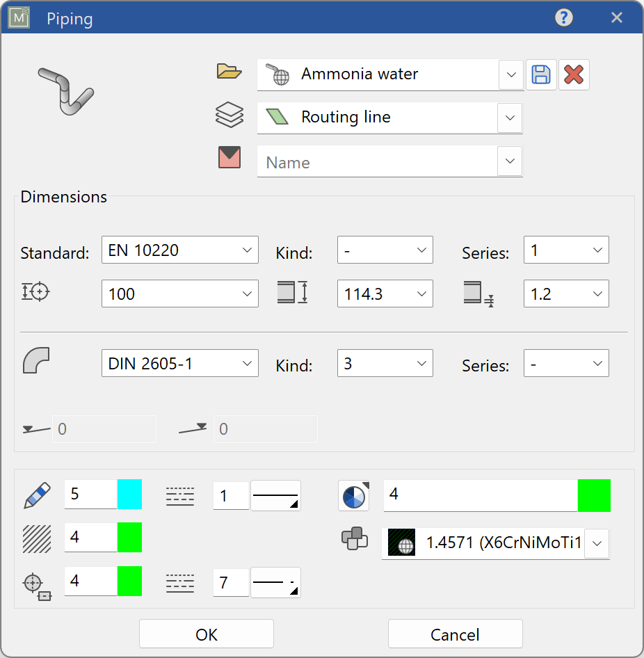Confirm settings with the OK button
Image resolution: width=644 pixels, height=658 pixels.
[x=207, y=634]
